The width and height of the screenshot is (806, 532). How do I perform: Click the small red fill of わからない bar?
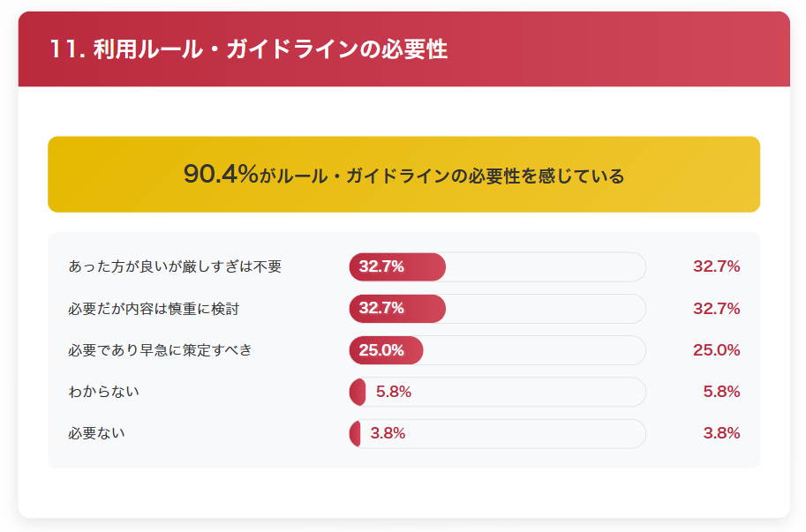coord(358,392)
